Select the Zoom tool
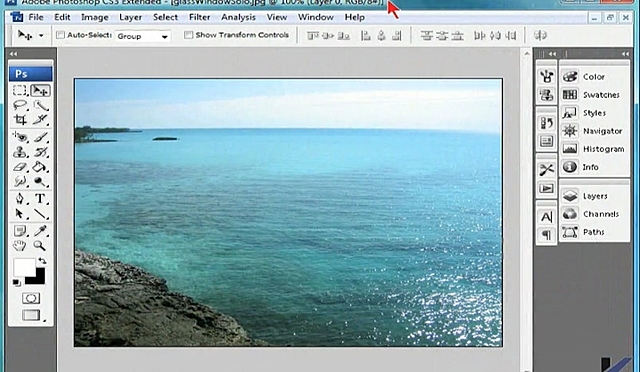Image resolution: width=640 pixels, height=372 pixels. (40, 245)
